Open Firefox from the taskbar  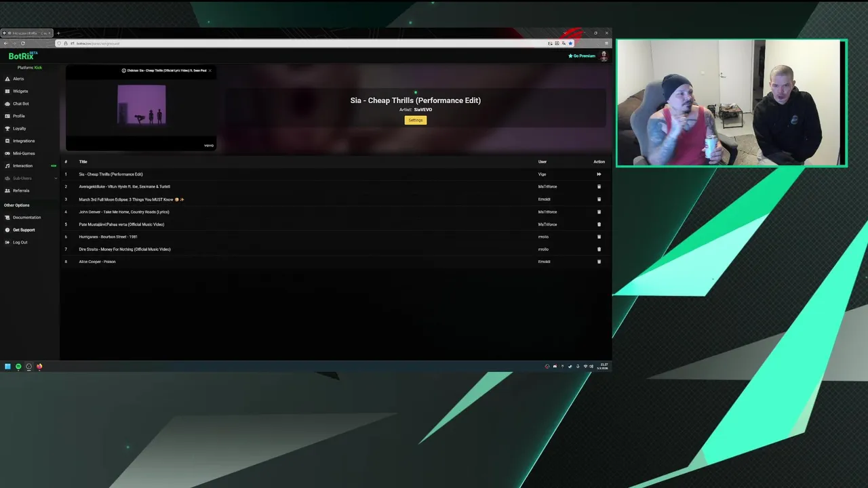tap(39, 367)
